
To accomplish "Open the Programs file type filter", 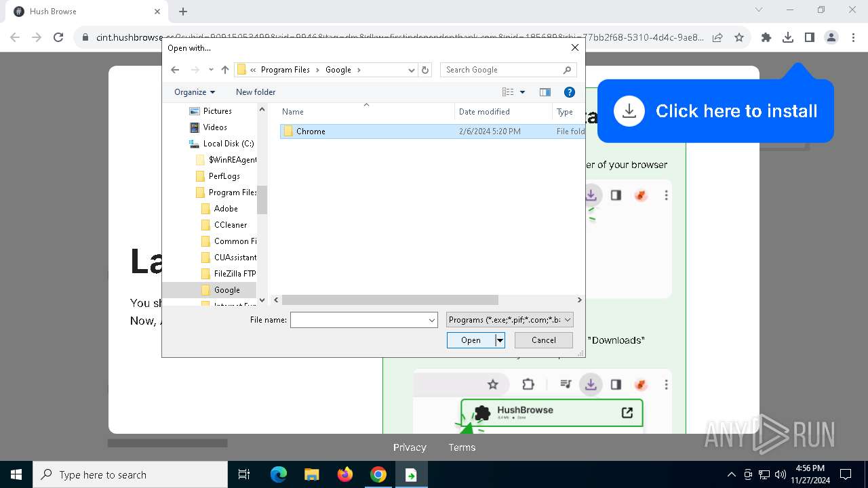I will pos(510,320).
